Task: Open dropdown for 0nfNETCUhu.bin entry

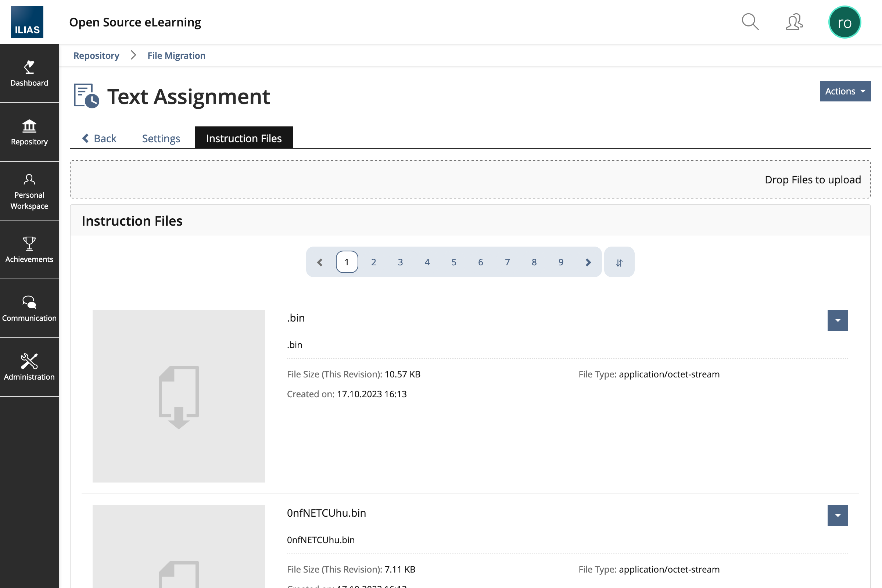Action: click(838, 515)
